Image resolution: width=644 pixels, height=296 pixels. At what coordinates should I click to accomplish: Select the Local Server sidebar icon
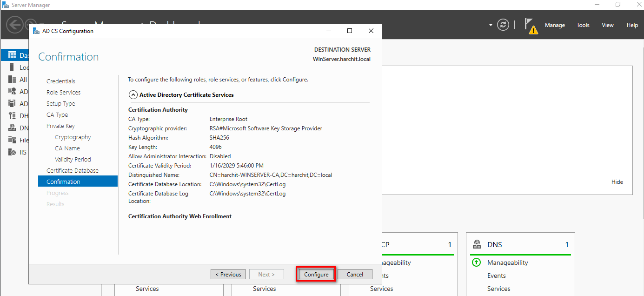tap(12, 67)
